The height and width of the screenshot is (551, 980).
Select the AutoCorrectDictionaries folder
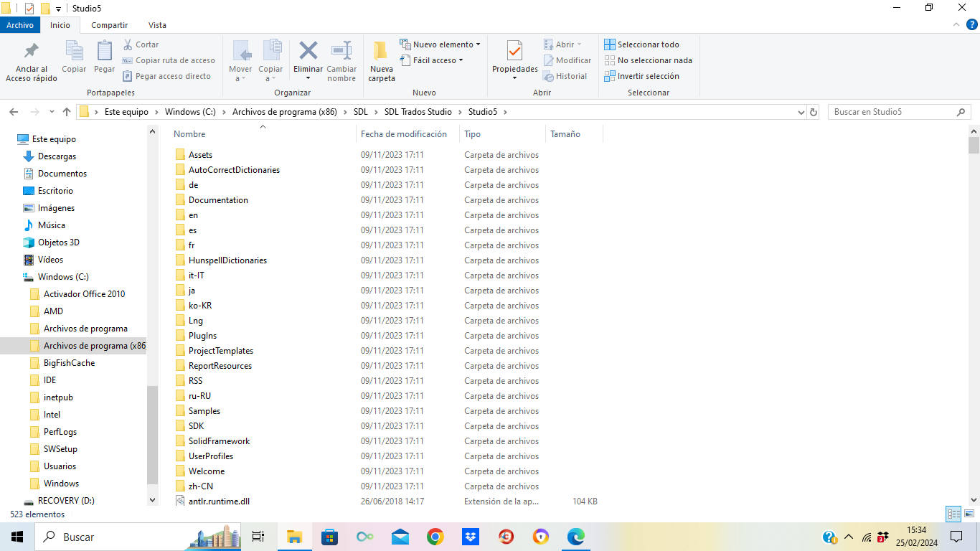pos(234,170)
